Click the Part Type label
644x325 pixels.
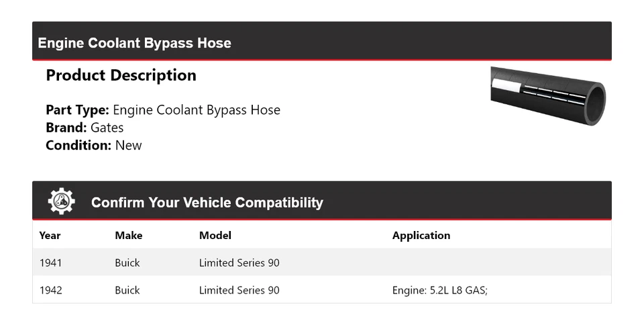(x=77, y=110)
